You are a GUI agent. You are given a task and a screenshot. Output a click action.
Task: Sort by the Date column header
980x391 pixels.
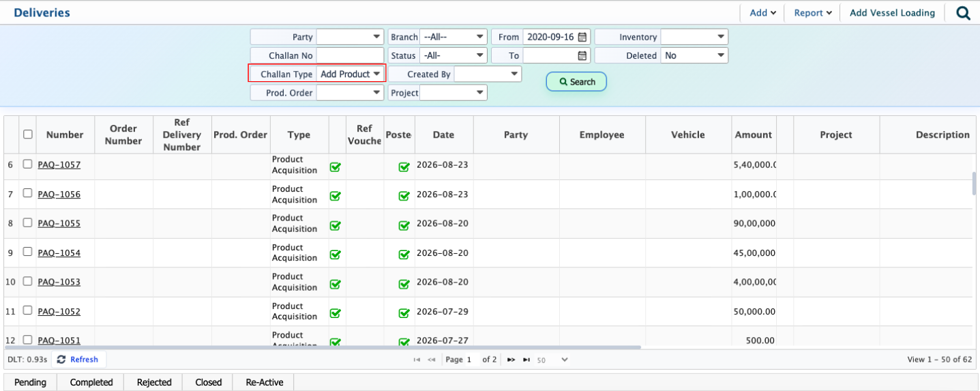coord(443,134)
